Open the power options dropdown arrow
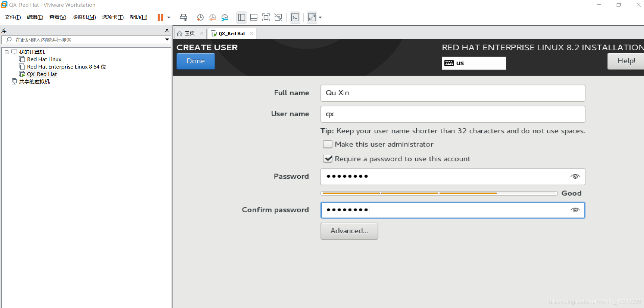The width and height of the screenshot is (644, 308). click(x=169, y=18)
